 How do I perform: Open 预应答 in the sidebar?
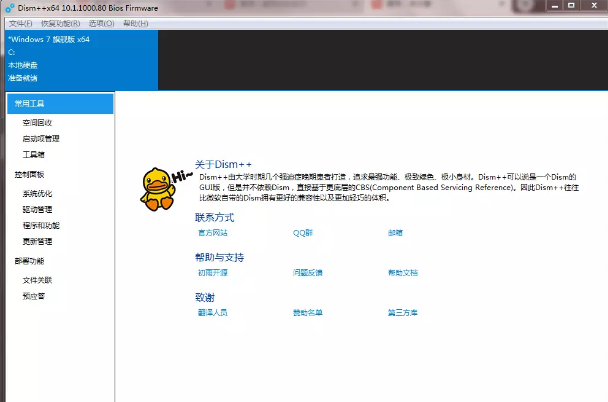point(34,296)
